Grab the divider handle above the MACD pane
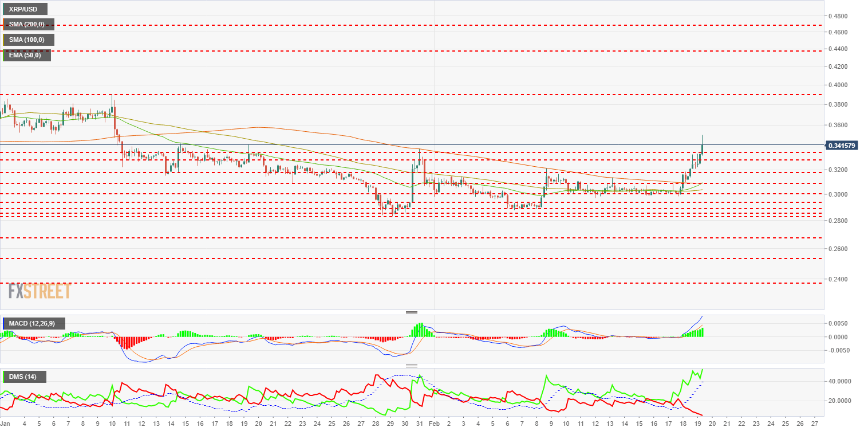This screenshot has height=431, width=868. click(x=412, y=312)
